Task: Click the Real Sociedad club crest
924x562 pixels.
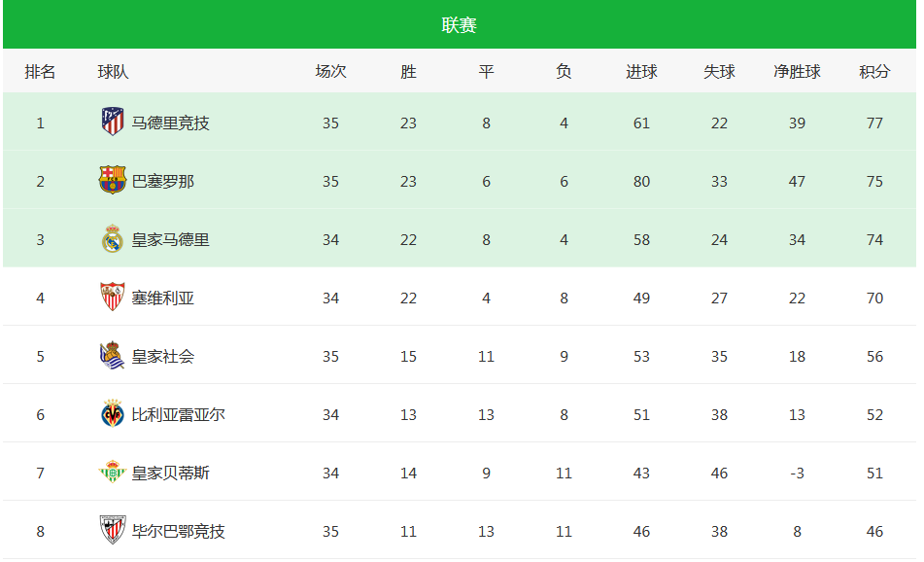Action: click(x=112, y=355)
